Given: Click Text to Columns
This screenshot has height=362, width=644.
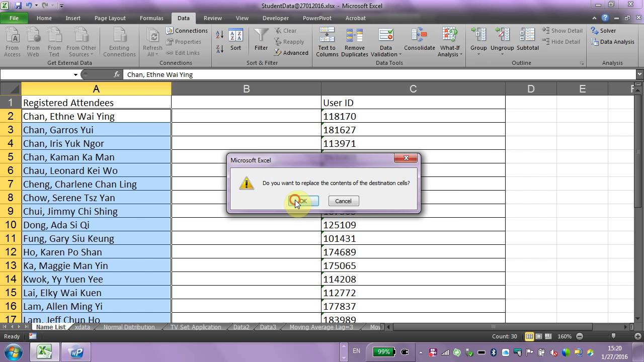Looking at the screenshot, I should (x=327, y=42).
